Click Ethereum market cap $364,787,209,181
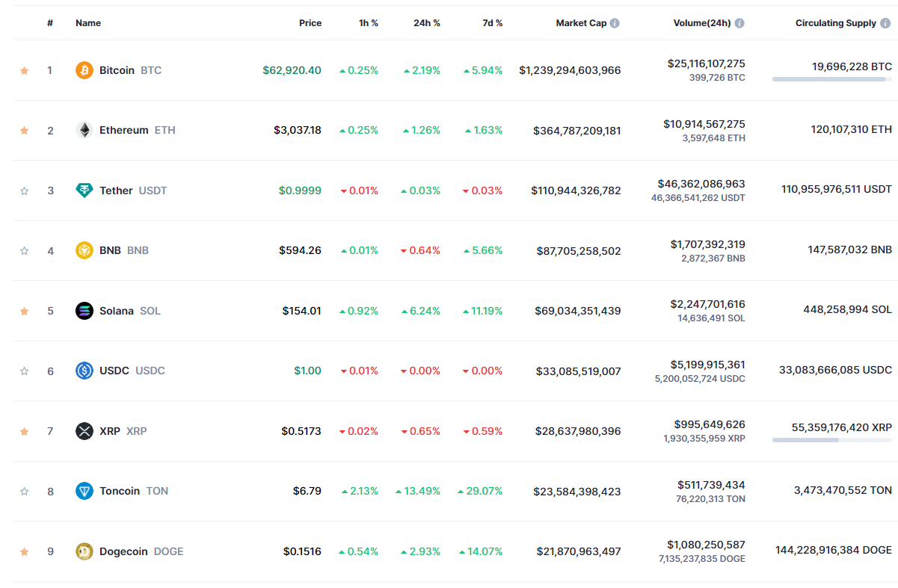This screenshot has height=588, width=898. tap(577, 131)
